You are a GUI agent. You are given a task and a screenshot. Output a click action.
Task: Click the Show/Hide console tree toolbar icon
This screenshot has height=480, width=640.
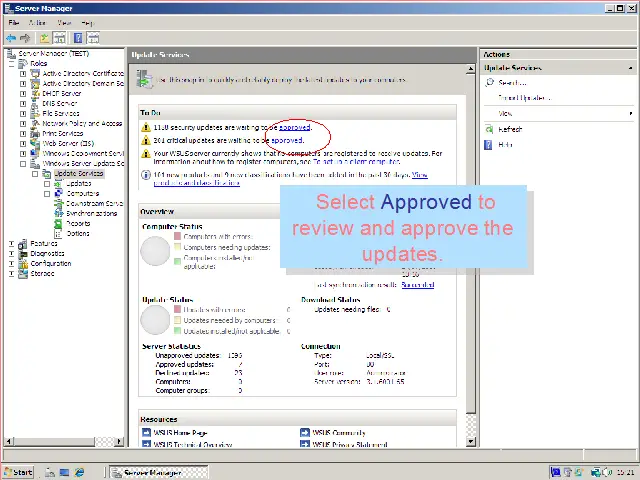59,38
